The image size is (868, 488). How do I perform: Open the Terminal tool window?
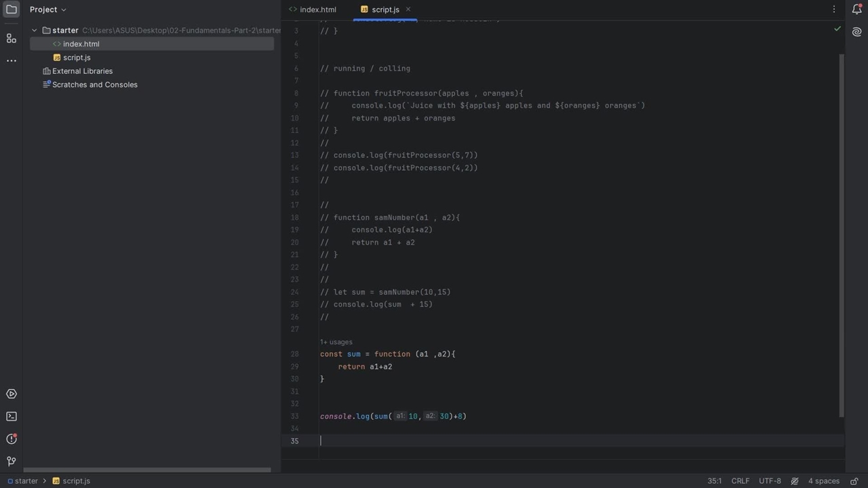pyautogui.click(x=11, y=417)
